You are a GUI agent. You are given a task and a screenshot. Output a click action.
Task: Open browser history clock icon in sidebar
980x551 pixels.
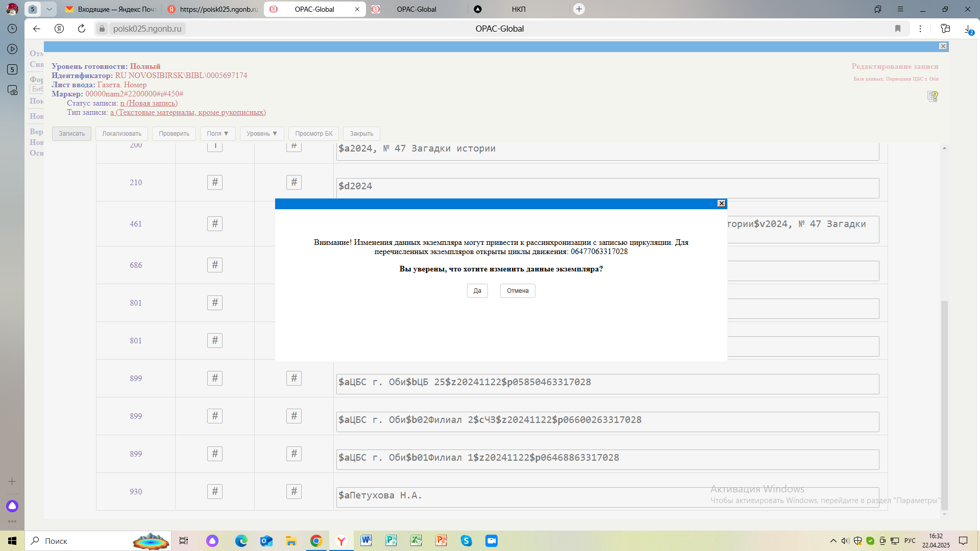[12, 29]
